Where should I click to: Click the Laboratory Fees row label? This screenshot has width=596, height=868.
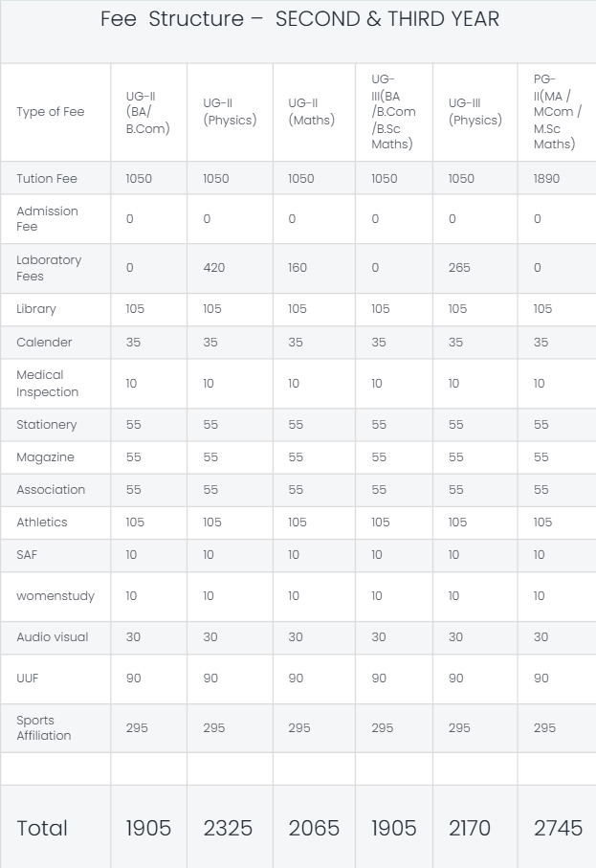tap(49, 268)
